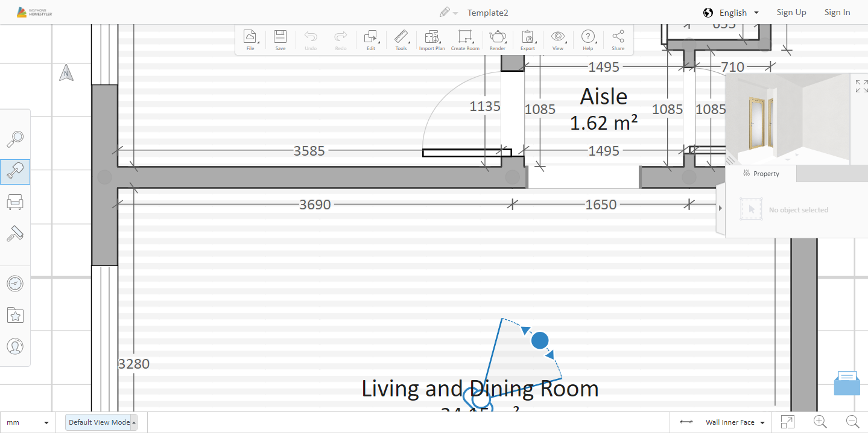The width and height of the screenshot is (868, 435).
Task: Click the 1135 dimension value
Action: 485,106
